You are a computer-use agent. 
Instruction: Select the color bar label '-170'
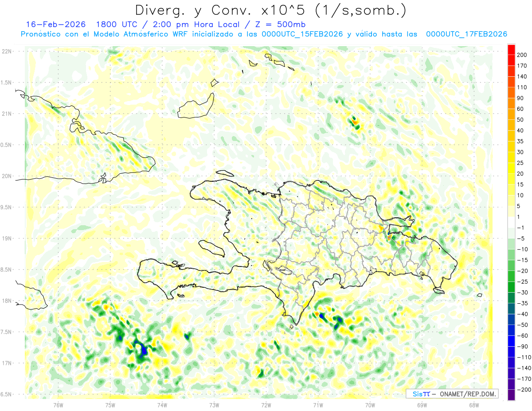[x=524, y=379]
